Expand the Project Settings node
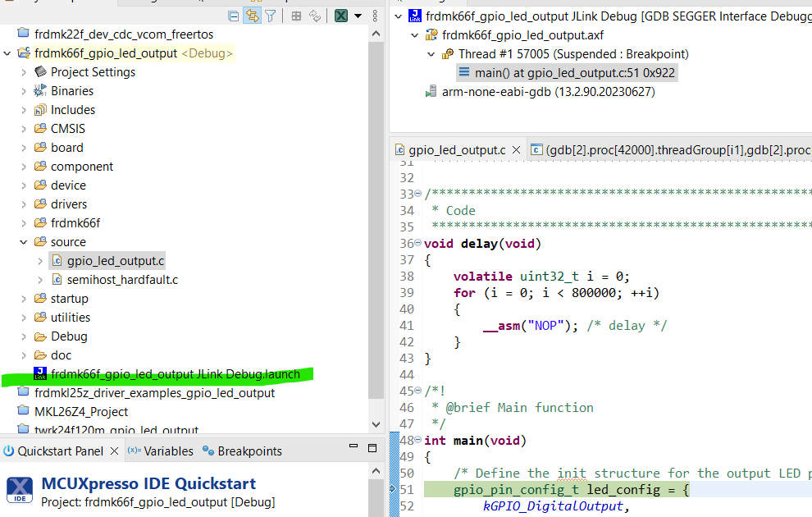 (x=24, y=72)
